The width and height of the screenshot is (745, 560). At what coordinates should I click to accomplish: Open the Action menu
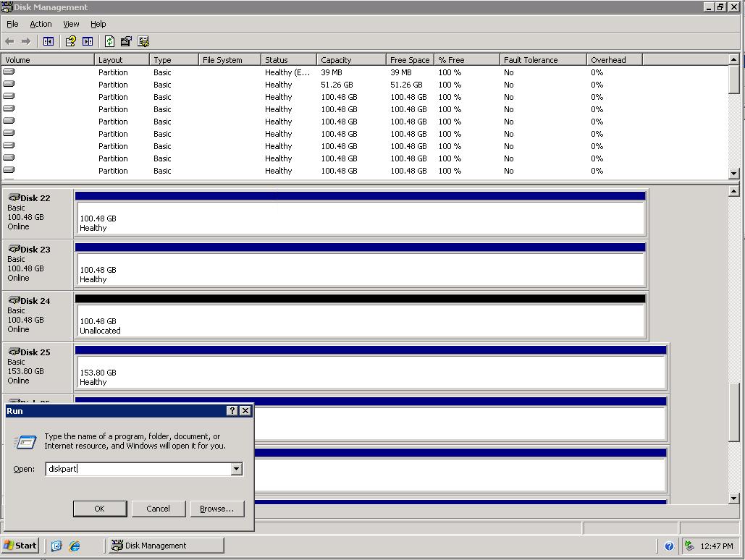41,24
